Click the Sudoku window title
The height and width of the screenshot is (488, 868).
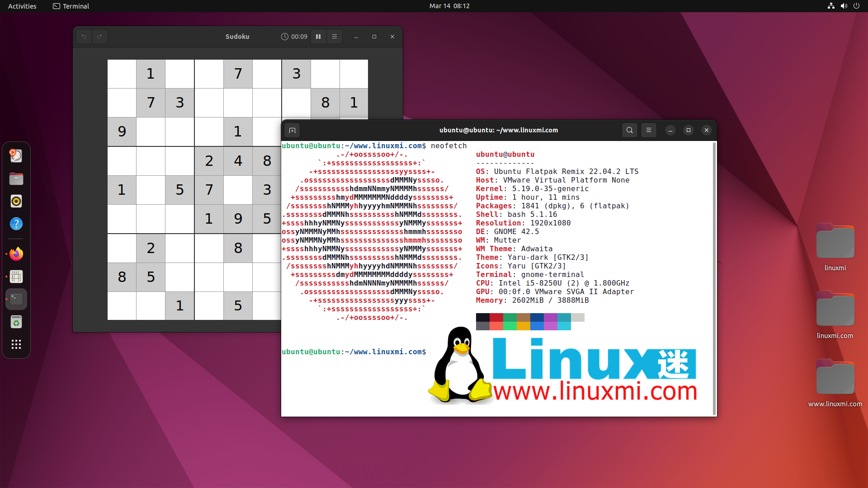pyautogui.click(x=237, y=37)
